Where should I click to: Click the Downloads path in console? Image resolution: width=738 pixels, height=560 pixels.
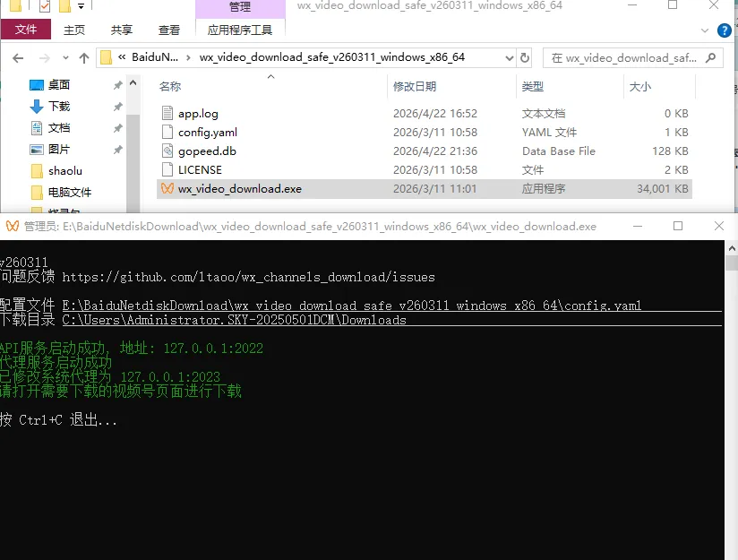pyautogui.click(x=234, y=320)
